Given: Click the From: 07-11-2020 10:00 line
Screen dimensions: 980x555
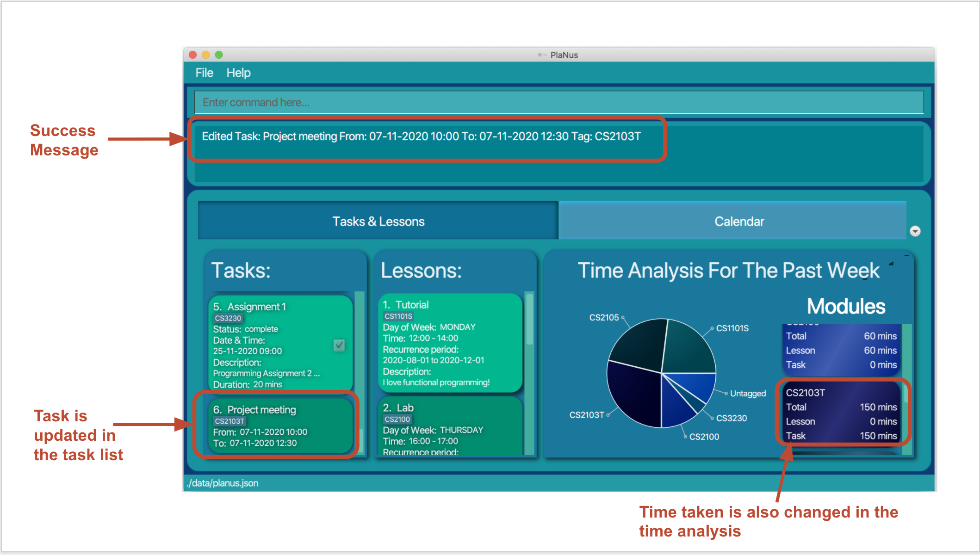Looking at the screenshot, I should [x=260, y=432].
